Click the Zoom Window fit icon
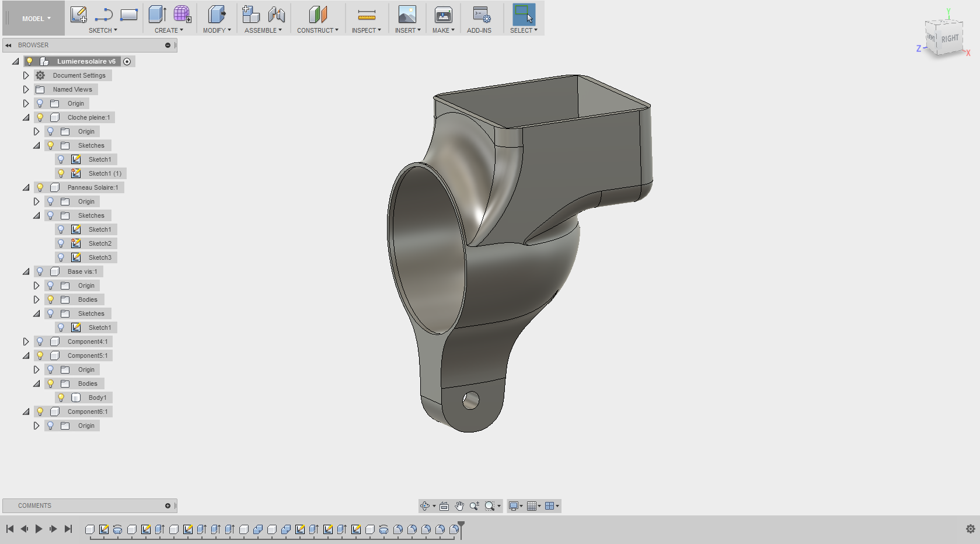980x544 pixels. (490, 506)
